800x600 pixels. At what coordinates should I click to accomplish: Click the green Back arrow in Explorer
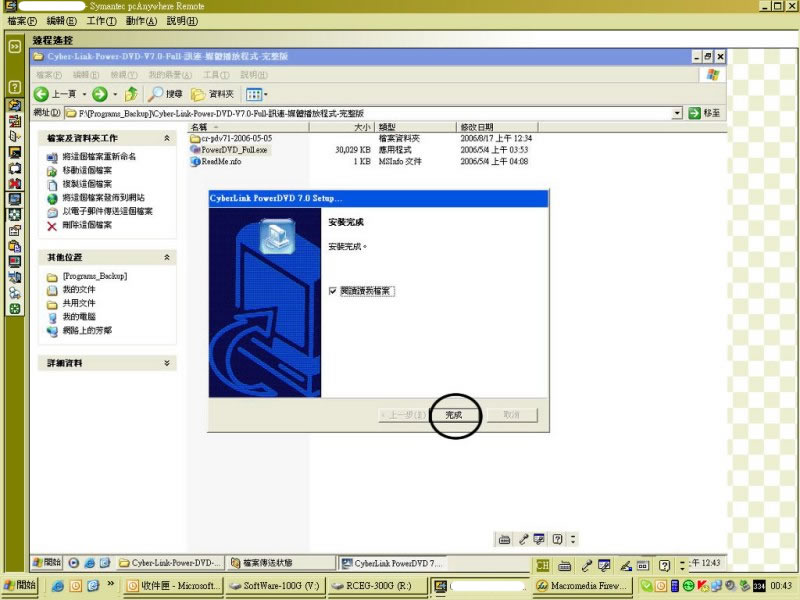[x=42, y=94]
